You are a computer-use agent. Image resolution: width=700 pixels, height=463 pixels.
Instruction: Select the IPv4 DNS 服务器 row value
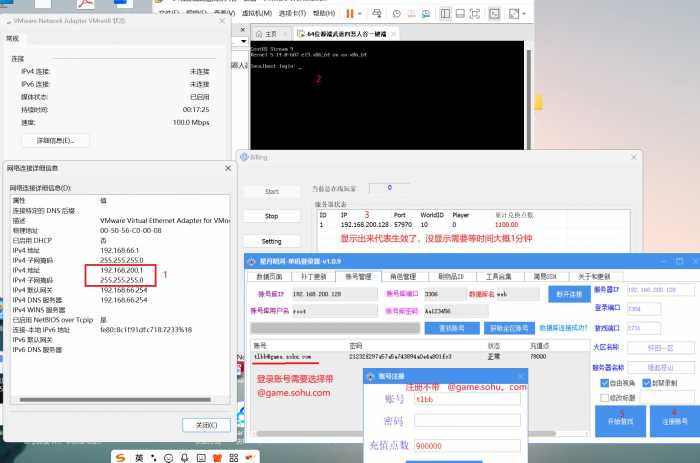(x=124, y=300)
